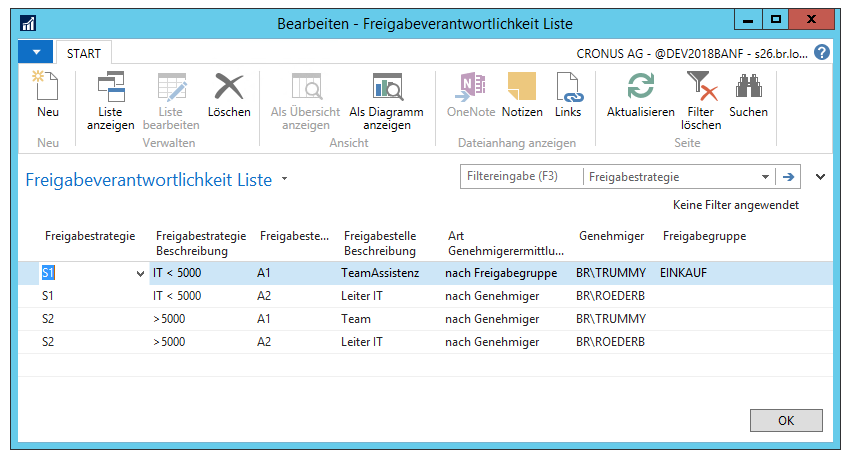The height and width of the screenshot is (456, 843).
Task: Open the help question mark icon
Action: coord(821,53)
